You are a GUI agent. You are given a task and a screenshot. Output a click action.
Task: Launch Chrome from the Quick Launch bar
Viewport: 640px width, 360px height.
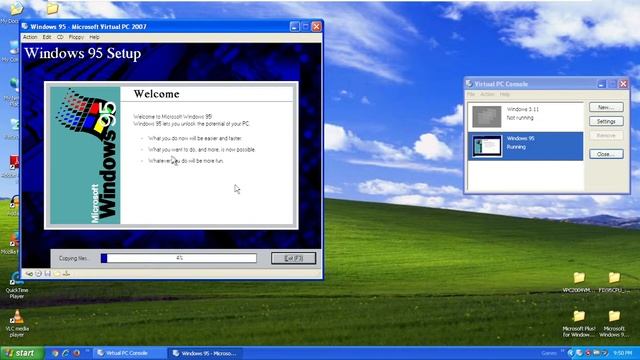click(x=55, y=353)
